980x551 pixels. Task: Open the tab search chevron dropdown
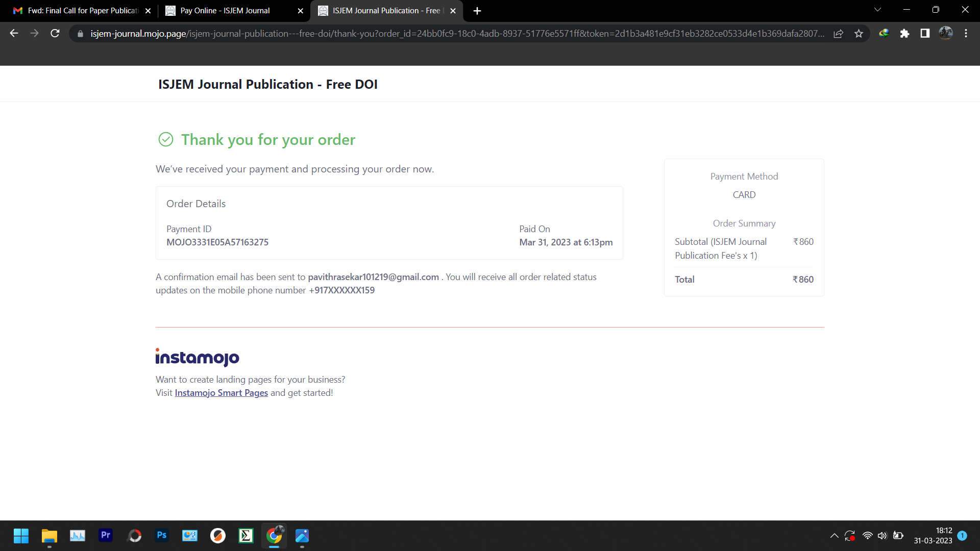[x=877, y=10]
